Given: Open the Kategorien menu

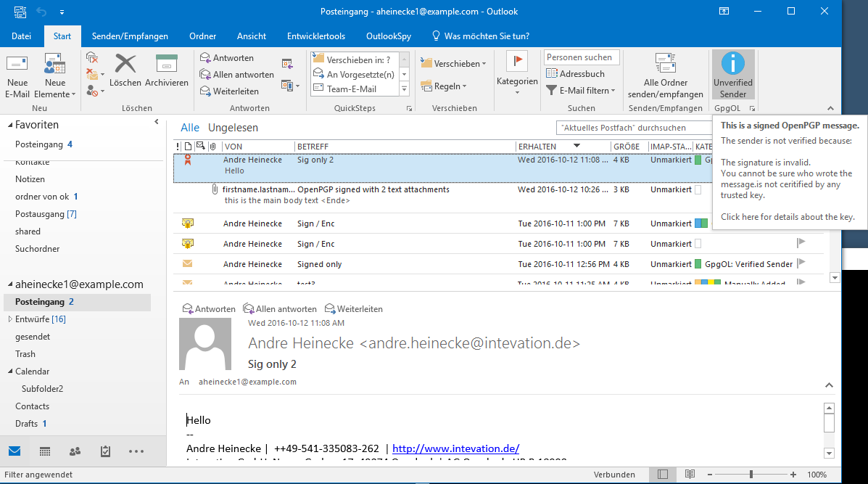Looking at the screenshot, I should point(517,73).
